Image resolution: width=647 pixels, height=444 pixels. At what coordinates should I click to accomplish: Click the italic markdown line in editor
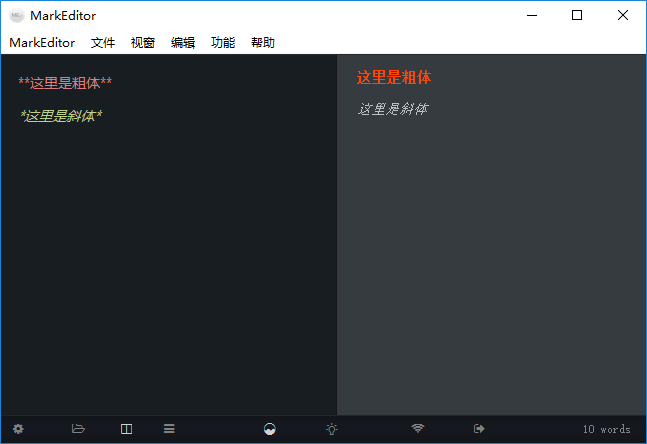tap(61, 116)
